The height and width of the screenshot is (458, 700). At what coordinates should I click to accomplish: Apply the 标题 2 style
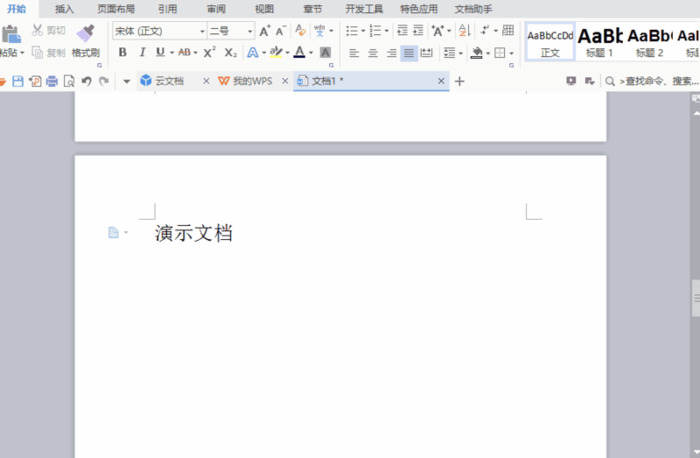point(650,42)
